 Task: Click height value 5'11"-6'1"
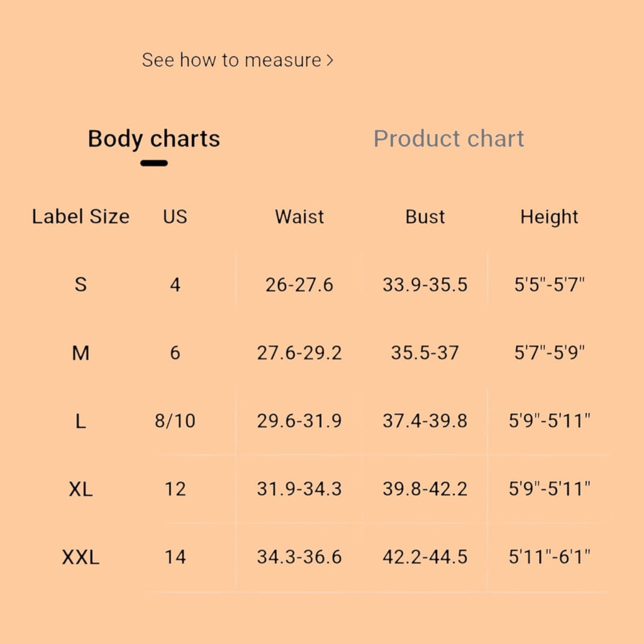point(549,557)
